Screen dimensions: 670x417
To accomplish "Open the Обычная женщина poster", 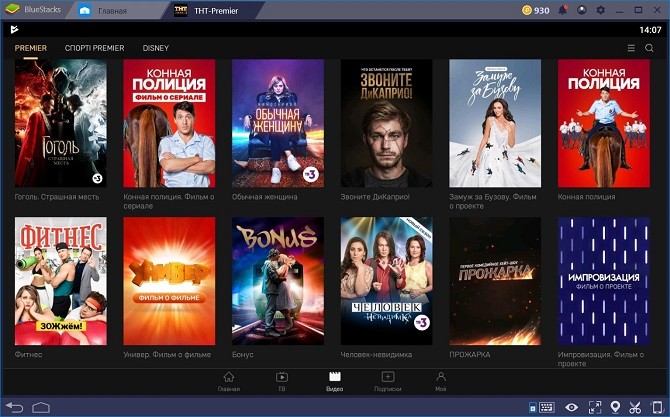I will pyautogui.click(x=278, y=123).
